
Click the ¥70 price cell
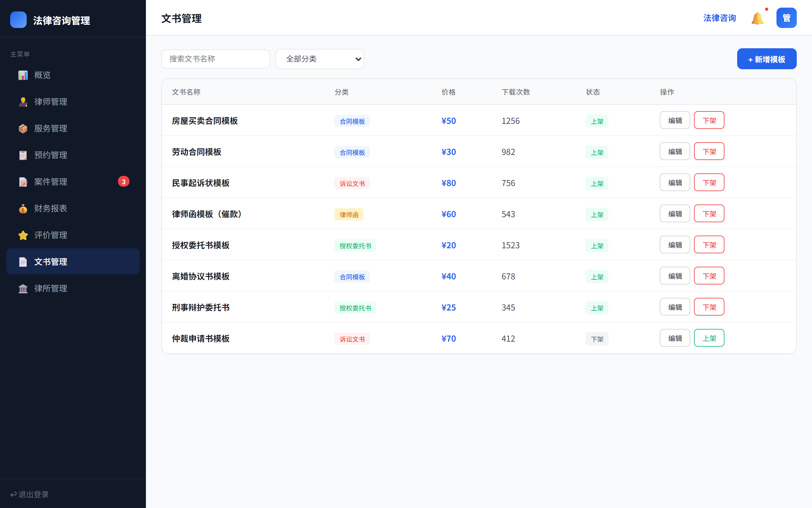tap(448, 339)
